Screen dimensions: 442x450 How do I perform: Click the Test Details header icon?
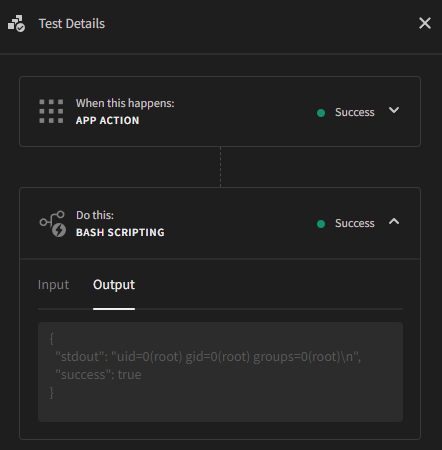(16, 23)
